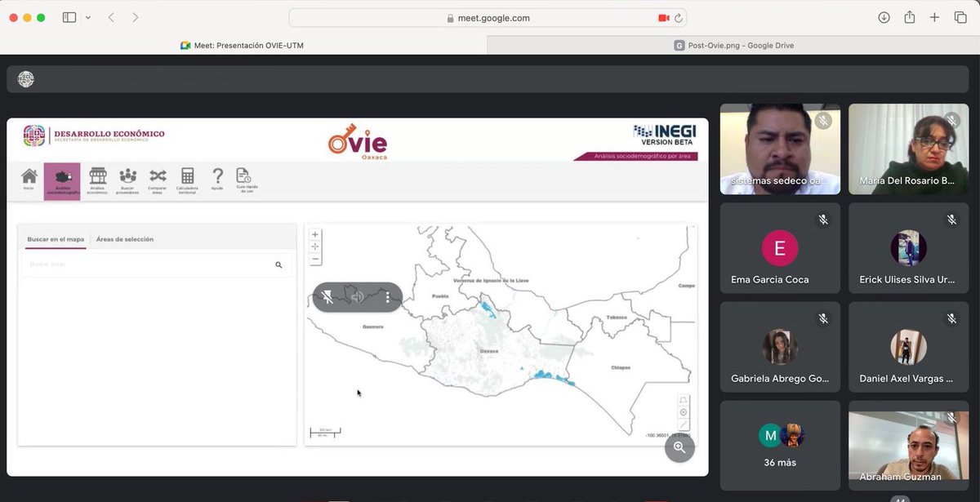Open the Guía rápida de uso icon
The height and width of the screenshot is (502, 980).
[243, 180]
